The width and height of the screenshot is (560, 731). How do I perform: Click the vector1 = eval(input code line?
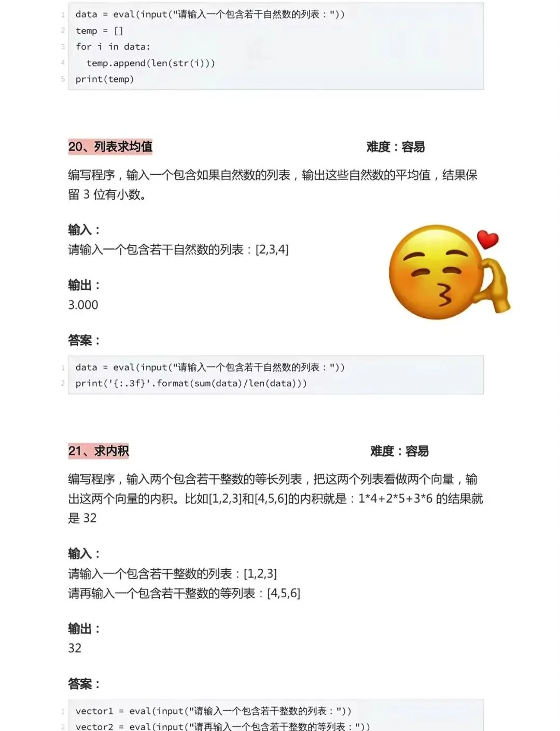pos(214,711)
